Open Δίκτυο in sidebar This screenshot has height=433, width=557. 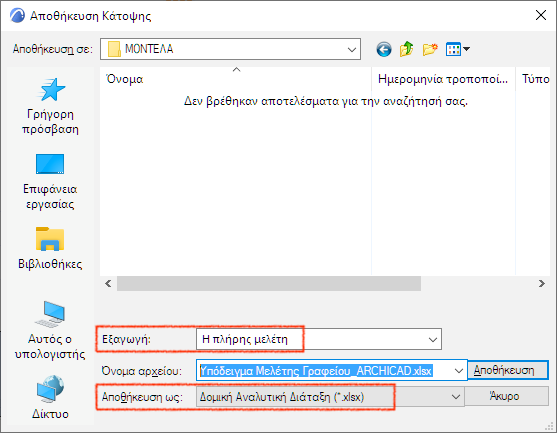click(50, 397)
